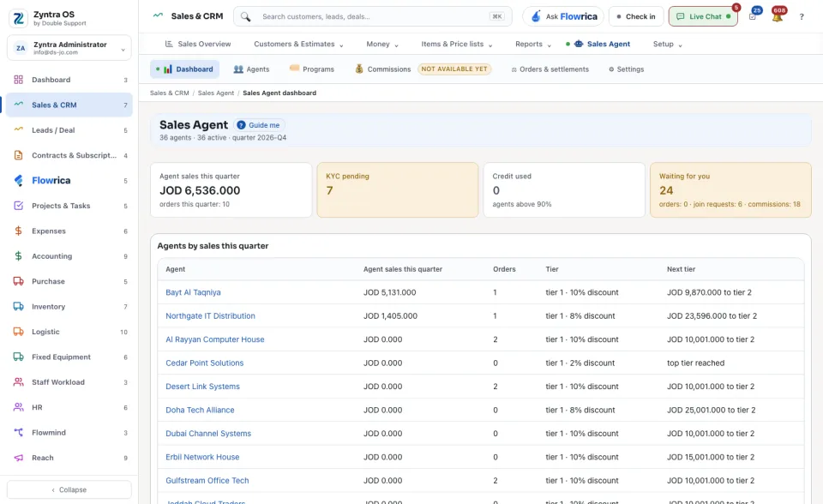Open the Logistic truck icon
Viewport: 823px width, 504px height.
pyautogui.click(x=18, y=332)
